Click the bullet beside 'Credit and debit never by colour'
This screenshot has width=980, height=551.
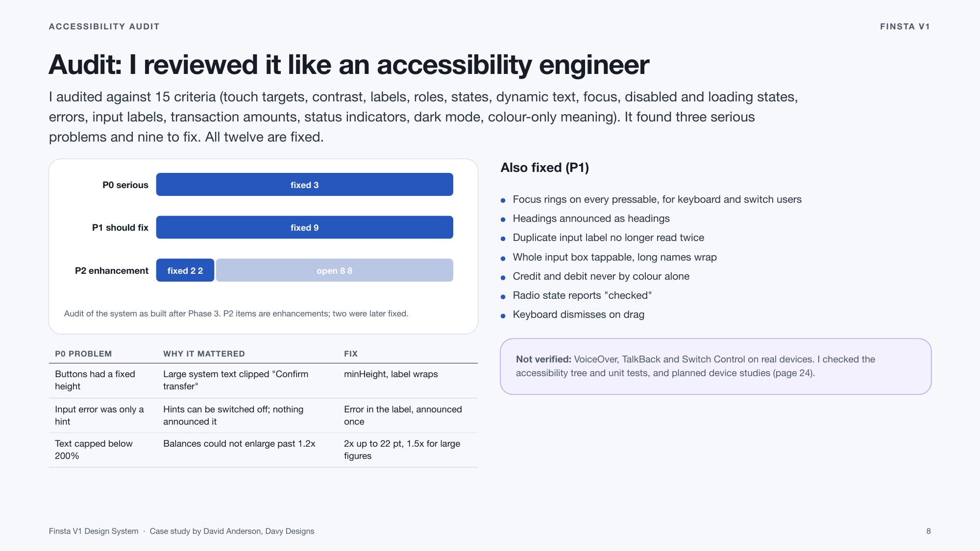503,277
